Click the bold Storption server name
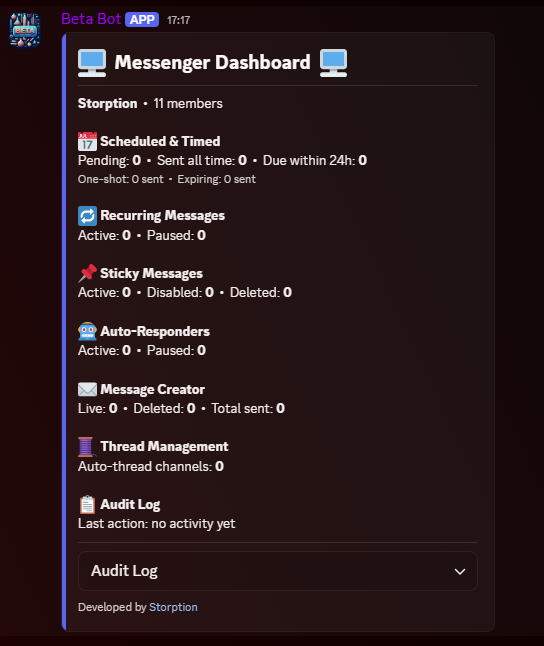The width and height of the screenshot is (544, 646). tap(108, 103)
